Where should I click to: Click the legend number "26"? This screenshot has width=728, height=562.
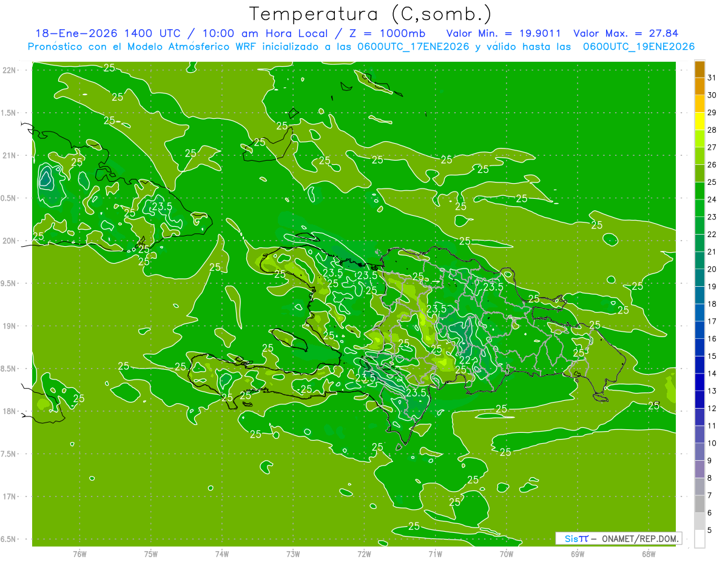pyautogui.click(x=712, y=165)
